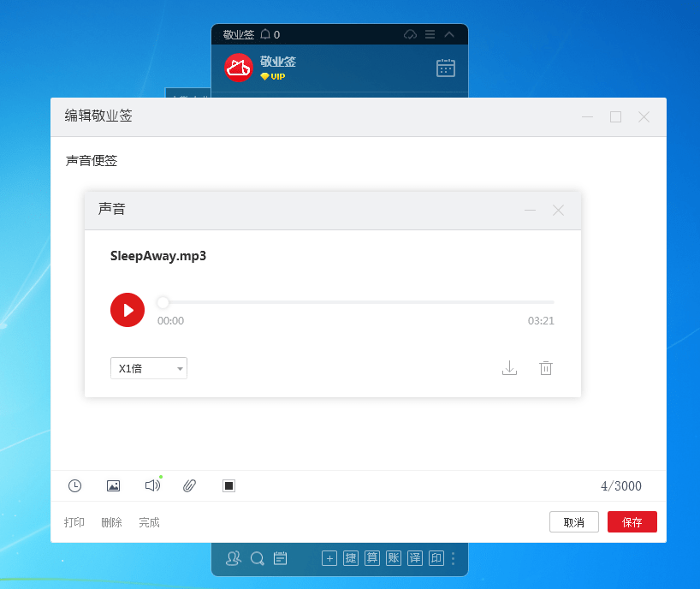Click 打印 to print the note
This screenshot has width=700, height=589.
coord(74,522)
